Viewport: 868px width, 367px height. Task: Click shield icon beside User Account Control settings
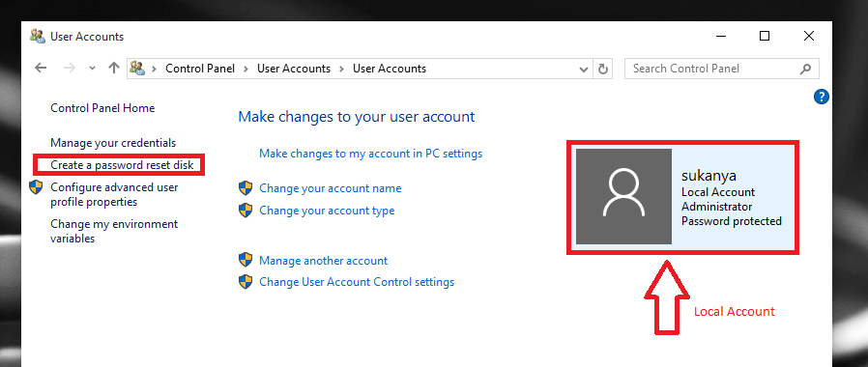point(246,282)
